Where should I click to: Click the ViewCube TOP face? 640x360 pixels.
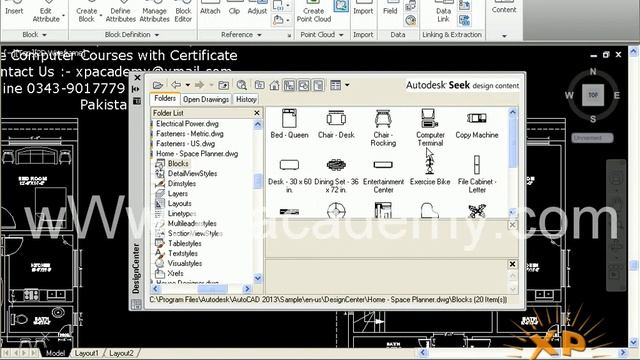(x=593, y=95)
